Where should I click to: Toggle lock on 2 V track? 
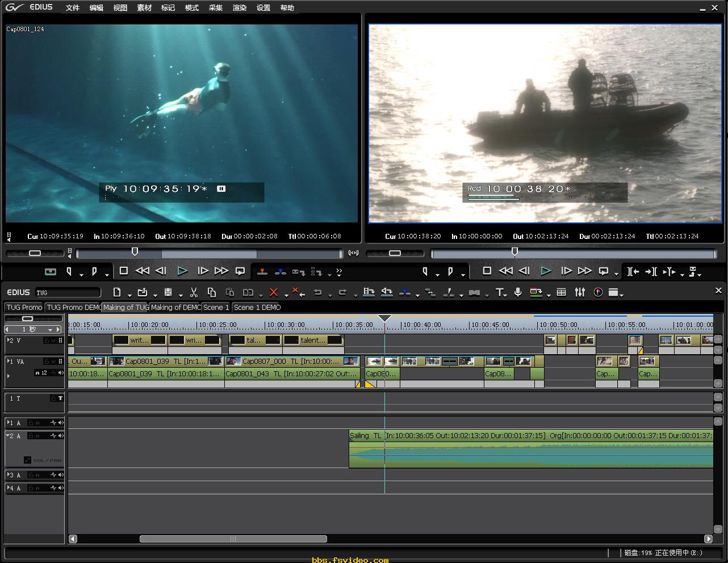coord(47,341)
